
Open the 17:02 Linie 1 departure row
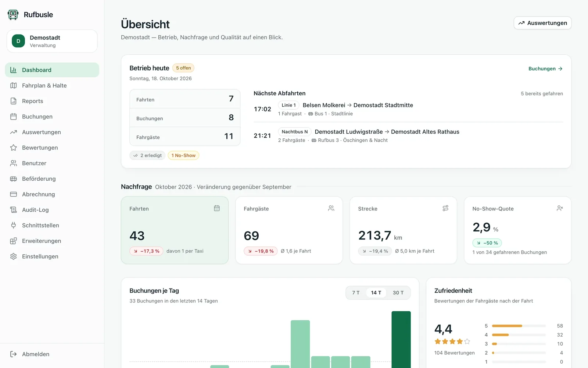pyautogui.click(x=408, y=109)
